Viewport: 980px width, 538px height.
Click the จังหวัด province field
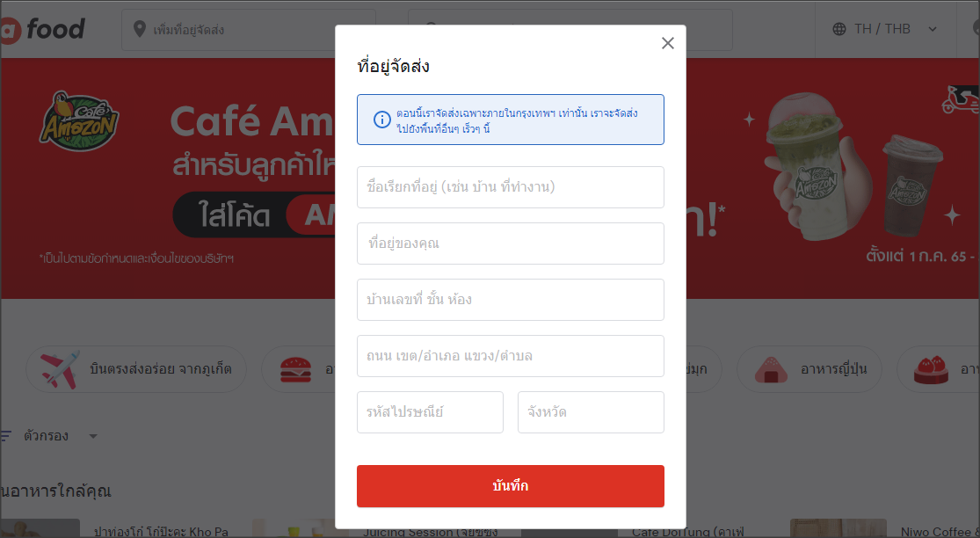point(591,411)
